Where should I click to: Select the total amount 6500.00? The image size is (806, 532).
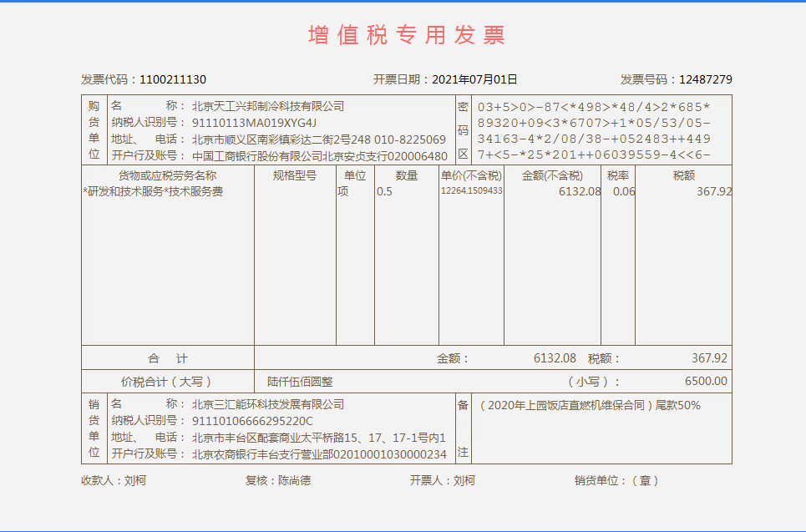(706, 382)
